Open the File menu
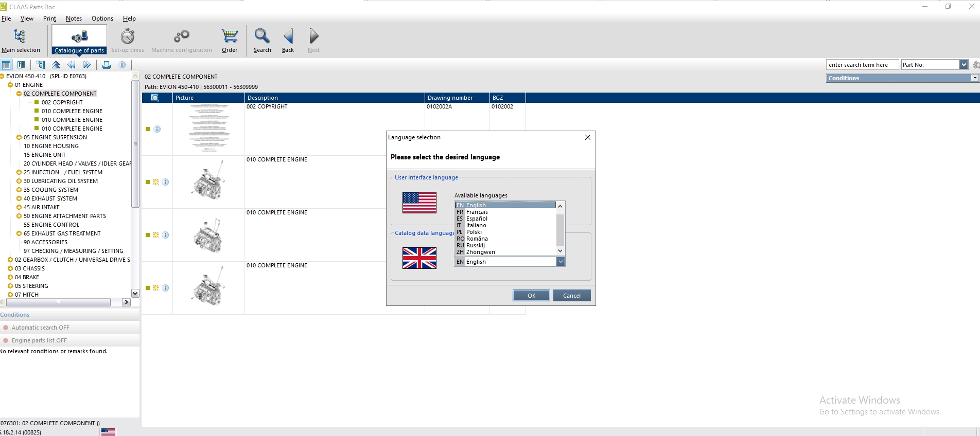 coord(6,19)
